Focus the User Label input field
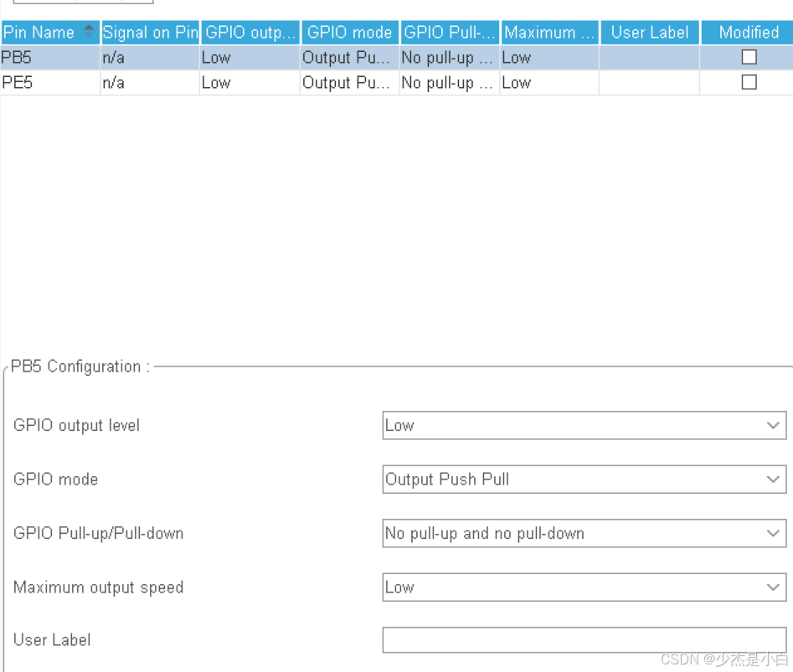 click(x=584, y=640)
